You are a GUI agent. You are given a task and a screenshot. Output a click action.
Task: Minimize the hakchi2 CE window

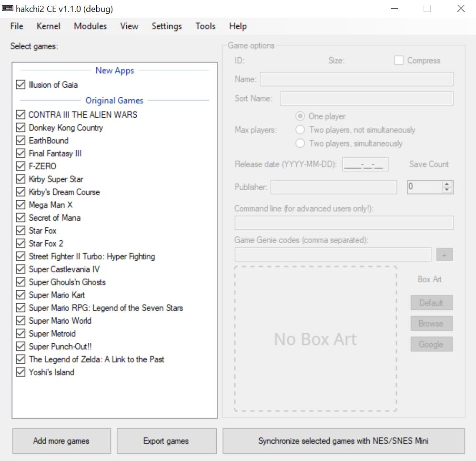point(394,9)
